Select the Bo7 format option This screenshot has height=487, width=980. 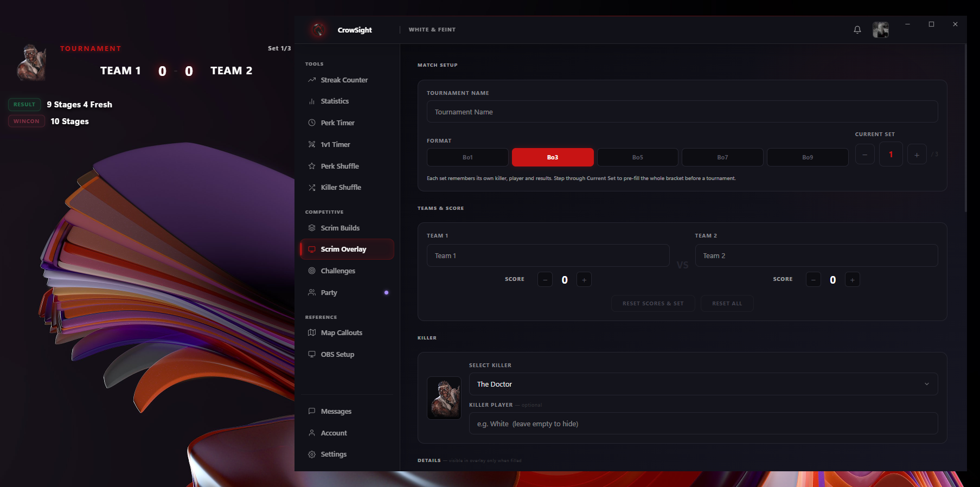(722, 157)
